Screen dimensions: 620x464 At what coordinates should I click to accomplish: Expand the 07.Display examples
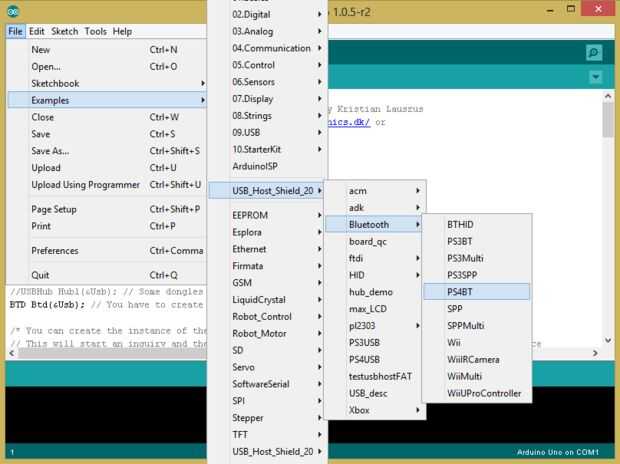click(x=267, y=99)
